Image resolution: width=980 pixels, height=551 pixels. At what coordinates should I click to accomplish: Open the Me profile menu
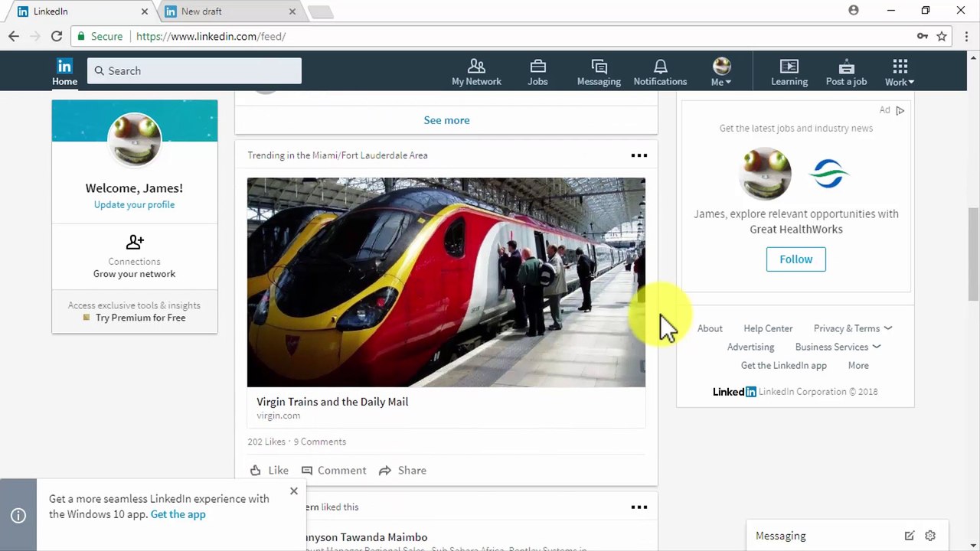pos(721,71)
